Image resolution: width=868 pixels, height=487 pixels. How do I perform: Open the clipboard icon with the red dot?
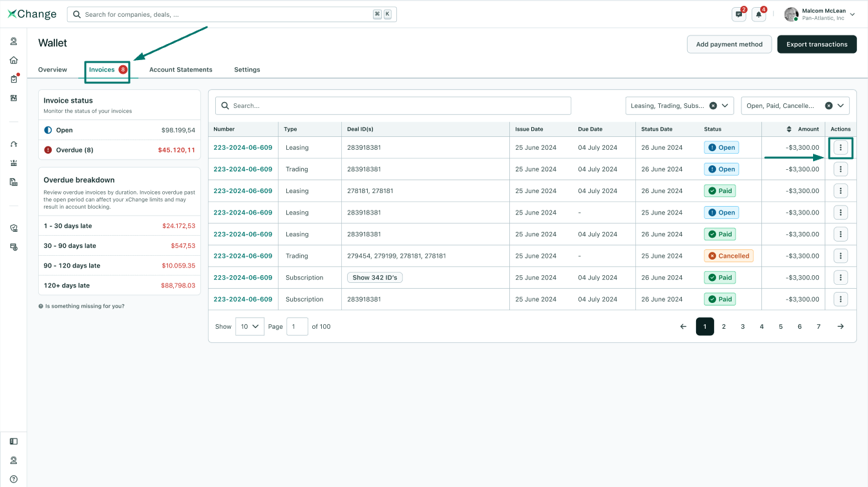14,79
